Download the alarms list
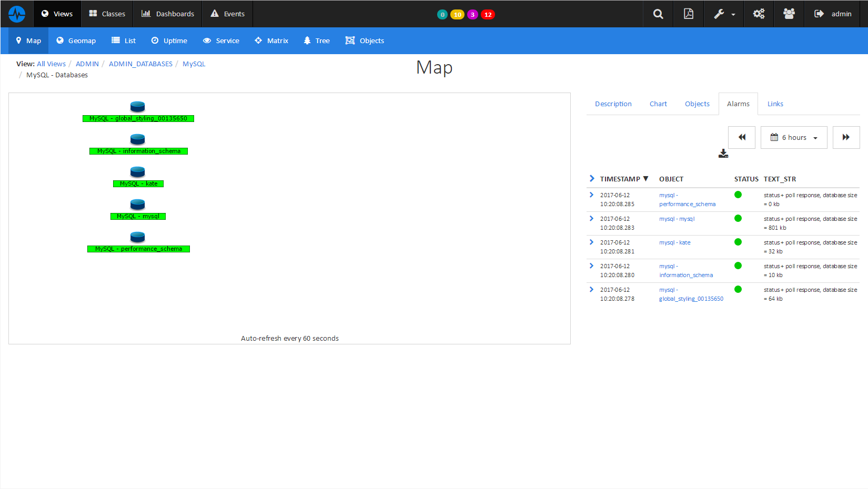This screenshot has width=868, height=489. pyautogui.click(x=723, y=154)
